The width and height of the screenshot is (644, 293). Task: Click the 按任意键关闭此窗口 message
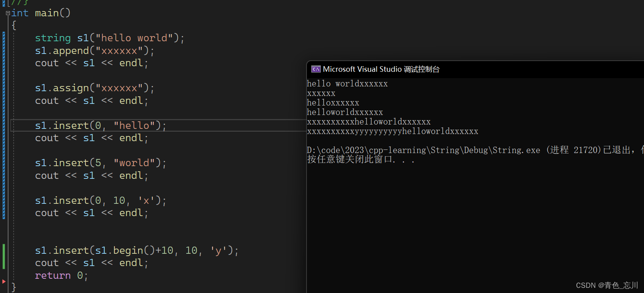point(361,159)
